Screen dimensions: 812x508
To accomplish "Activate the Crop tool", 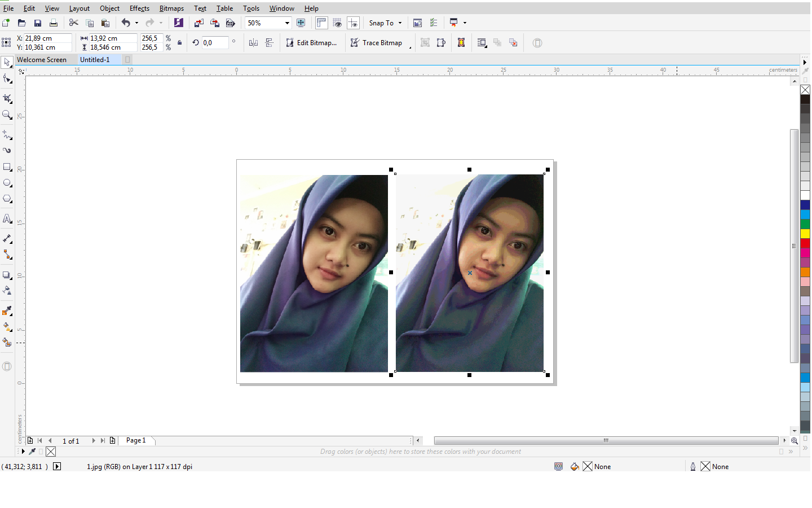I will click(x=7, y=98).
